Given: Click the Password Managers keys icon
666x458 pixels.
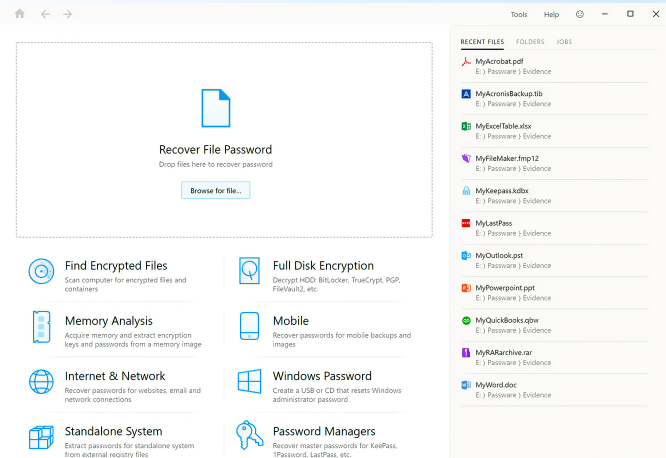Looking at the screenshot, I should tap(249, 435).
